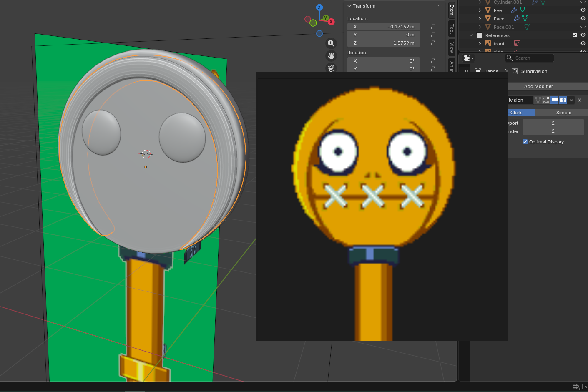Click the mesh data icon on Face.001 row
588x392 pixels.
click(x=527, y=27)
